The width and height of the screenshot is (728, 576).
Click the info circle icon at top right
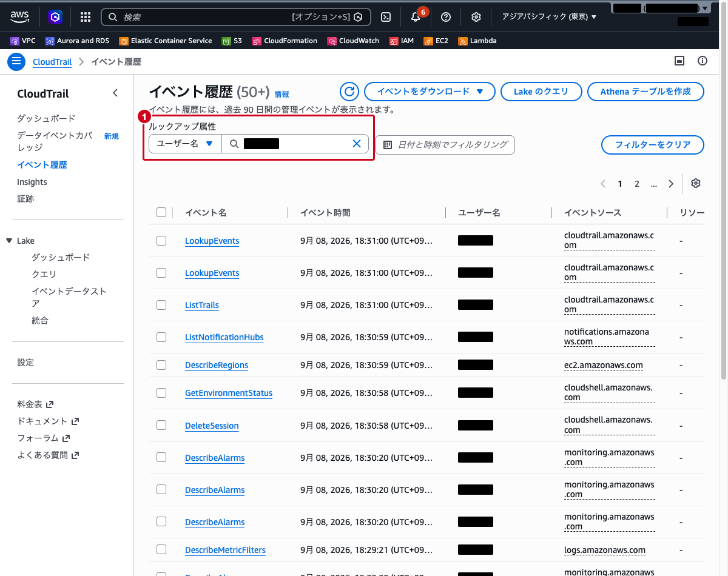tap(703, 61)
